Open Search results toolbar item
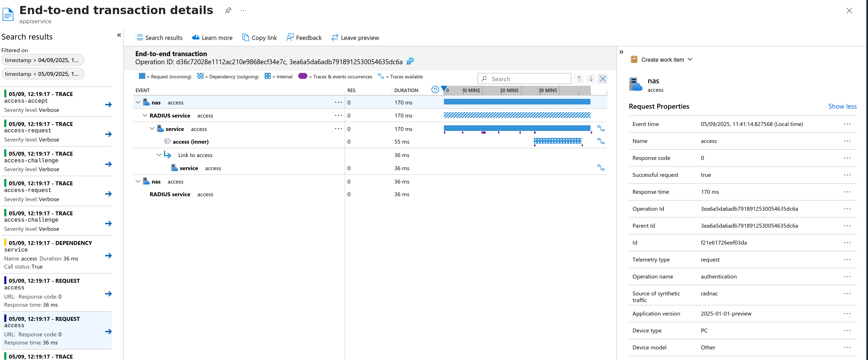The image size is (868, 360). 159,38
